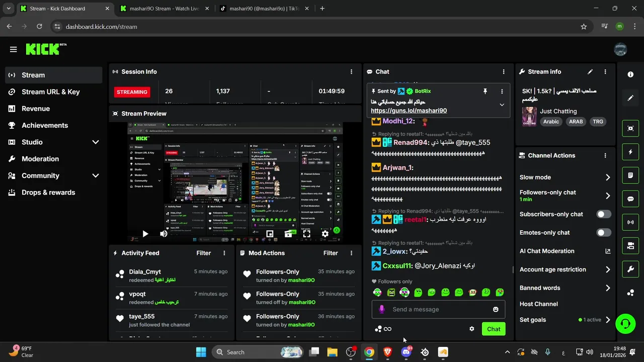This screenshot has width=644, height=362.
Task: Open Filter in the Mod Actions panel
Action: tap(331, 253)
